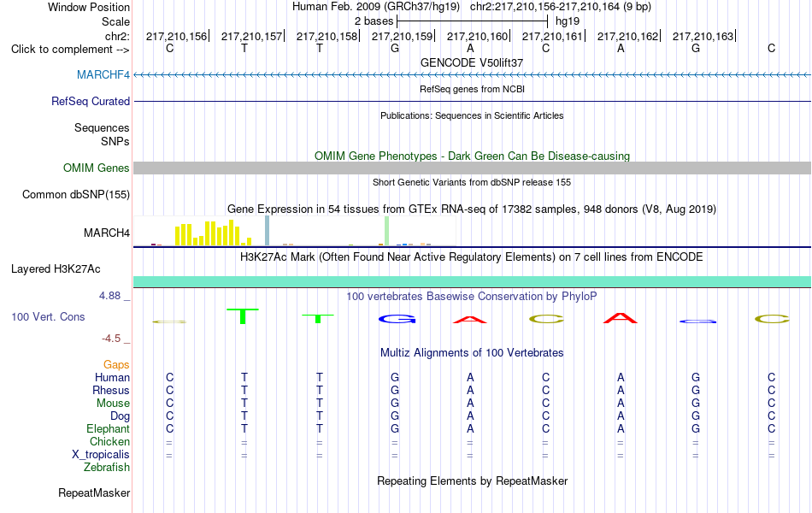This screenshot has height=513, width=812.
Task: Click the Gaps label in Multiz track
Action: [x=116, y=365]
